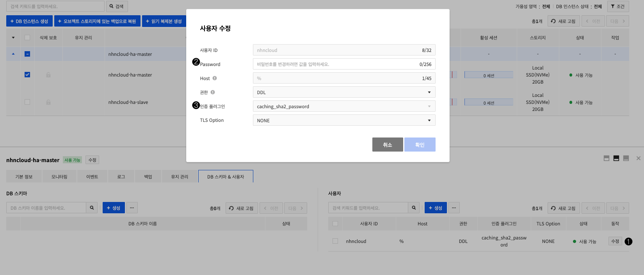Image resolution: width=644 pixels, height=275 pixels.
Task: Click the nhncloud-ha-slave instance name
Action: pos(128,102)
